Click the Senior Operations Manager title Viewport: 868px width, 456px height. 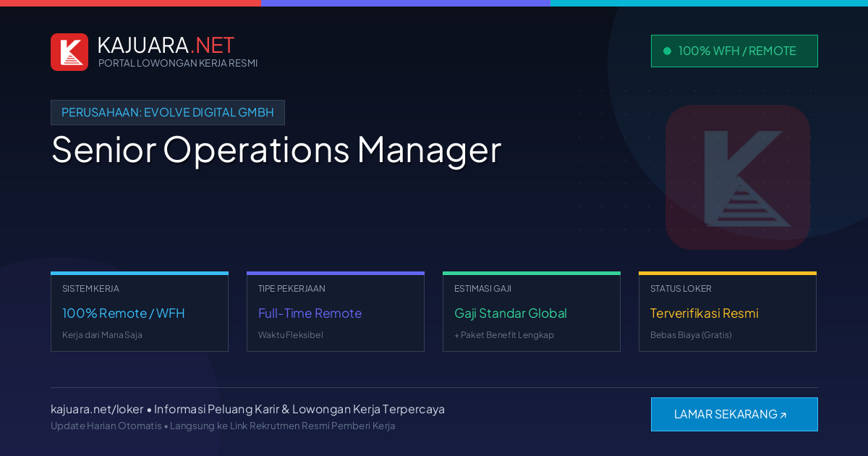(x=276, y=150)
